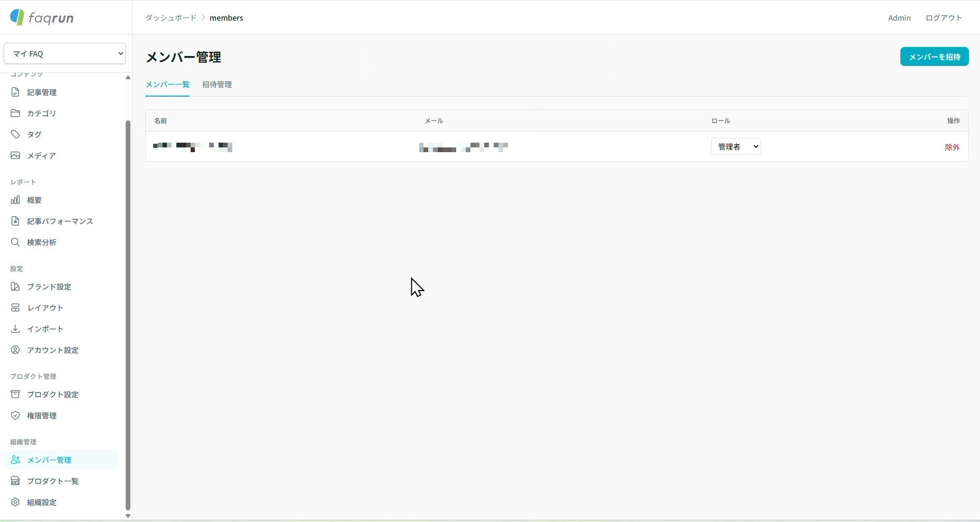Click the インポート download icon
This screenshot has width=980, height=522.
pyautogui.click(x=15, y=329)
